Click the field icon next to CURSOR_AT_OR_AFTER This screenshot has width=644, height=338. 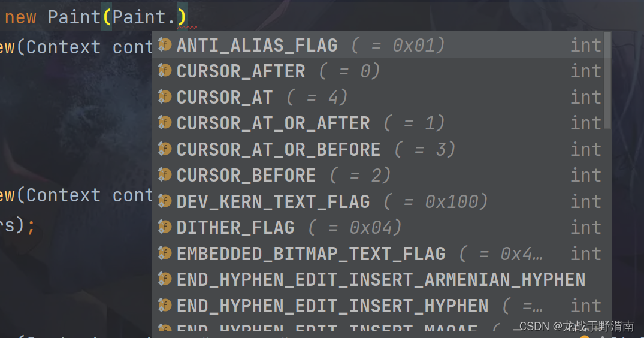click(165, 123)
